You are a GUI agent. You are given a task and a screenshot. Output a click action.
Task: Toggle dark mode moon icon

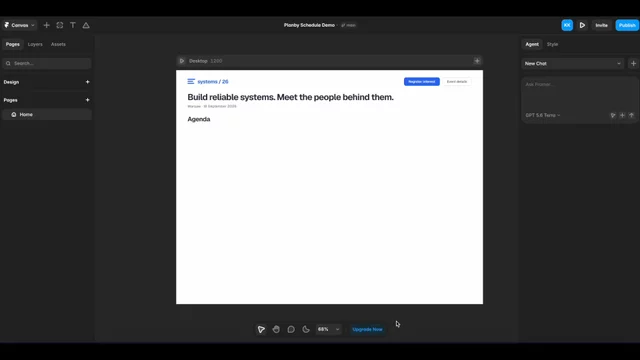pos(306,329)
